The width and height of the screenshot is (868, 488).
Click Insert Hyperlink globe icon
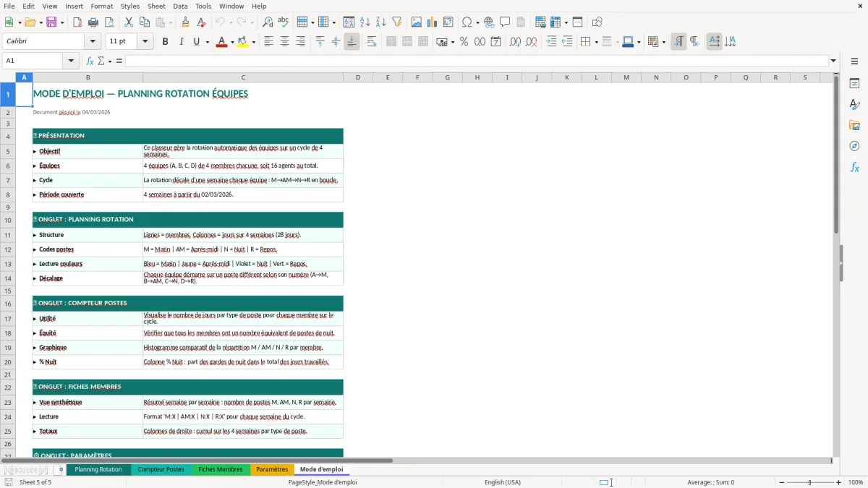[489, 22]
